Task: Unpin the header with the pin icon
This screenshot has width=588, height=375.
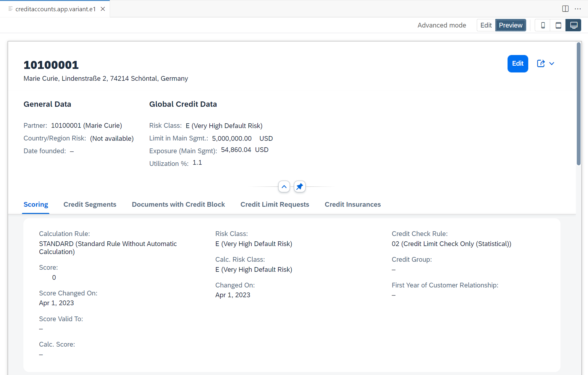Action: click(300, 187)
